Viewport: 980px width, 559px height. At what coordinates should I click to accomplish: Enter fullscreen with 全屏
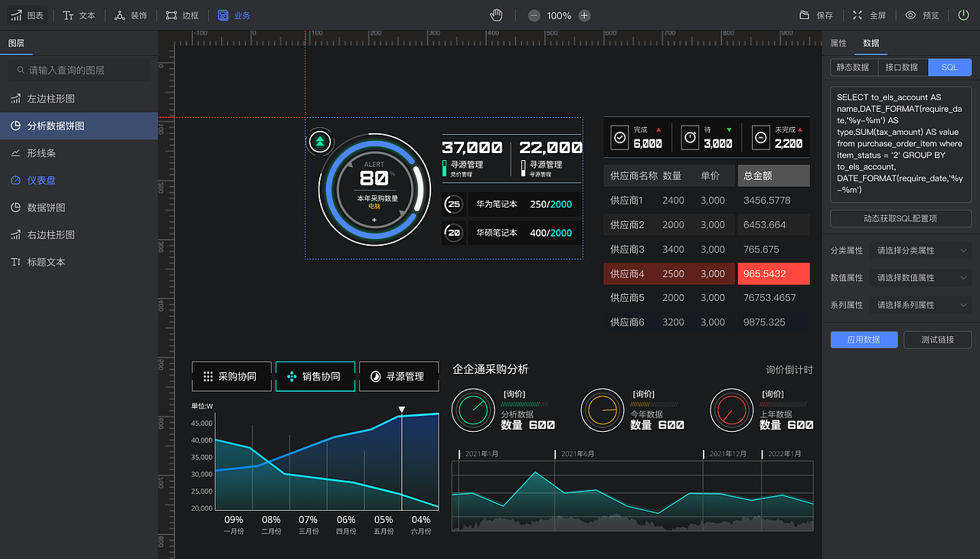pos(869,15)
